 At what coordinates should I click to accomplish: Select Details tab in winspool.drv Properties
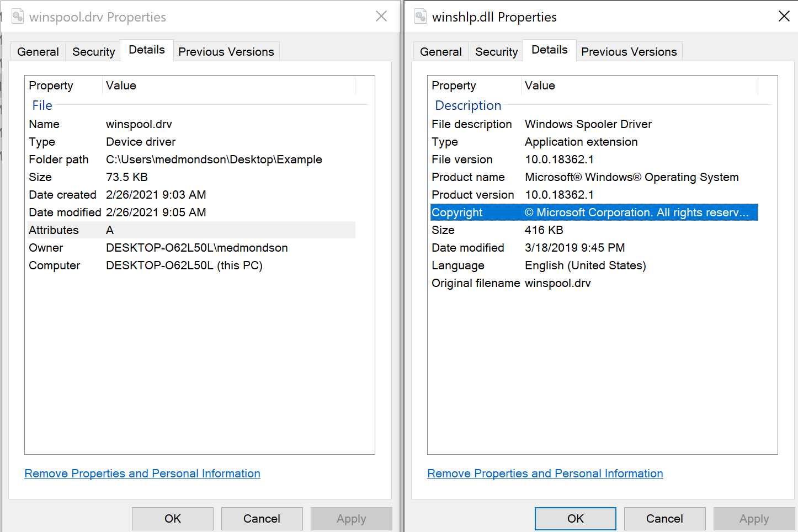click(x=147, y=50)
